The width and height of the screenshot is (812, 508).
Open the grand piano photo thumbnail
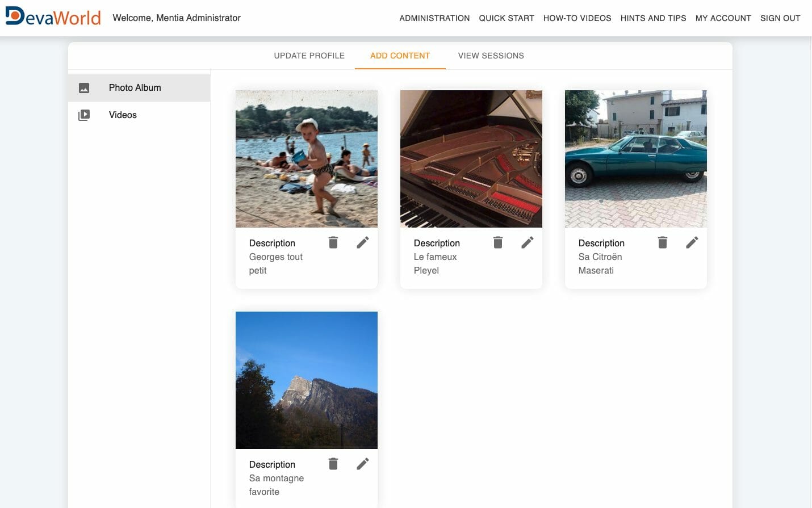coord(471,159)
